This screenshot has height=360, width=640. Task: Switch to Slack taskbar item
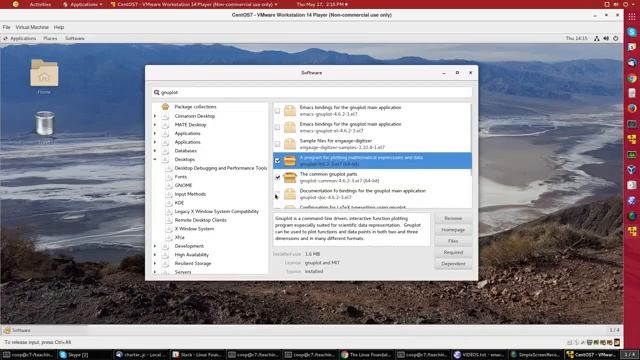click(x=198, y=355)
